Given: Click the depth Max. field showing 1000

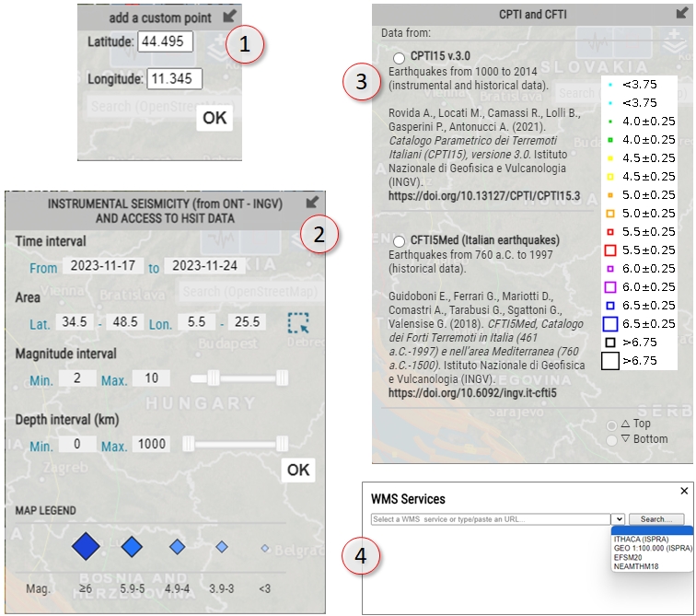Looking at the screenshot, I should (151, 444).
